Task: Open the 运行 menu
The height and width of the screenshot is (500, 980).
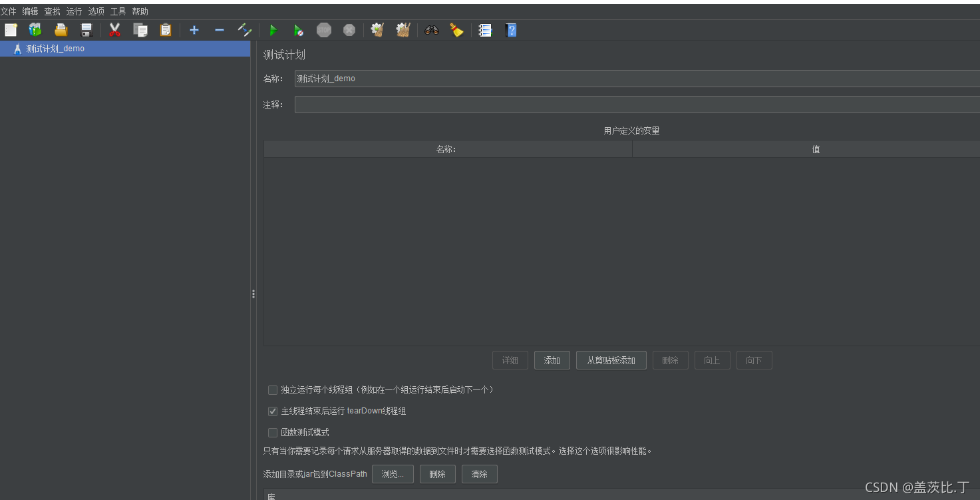Action: 74,11
